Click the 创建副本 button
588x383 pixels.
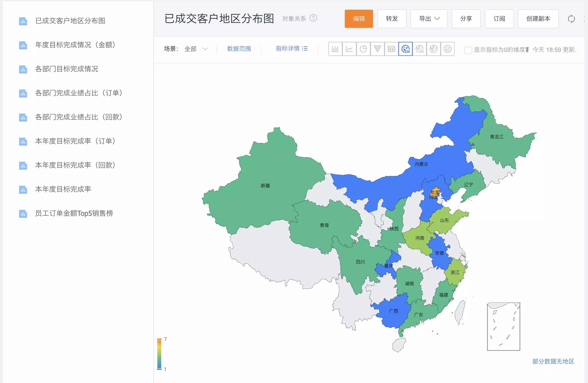538,19
